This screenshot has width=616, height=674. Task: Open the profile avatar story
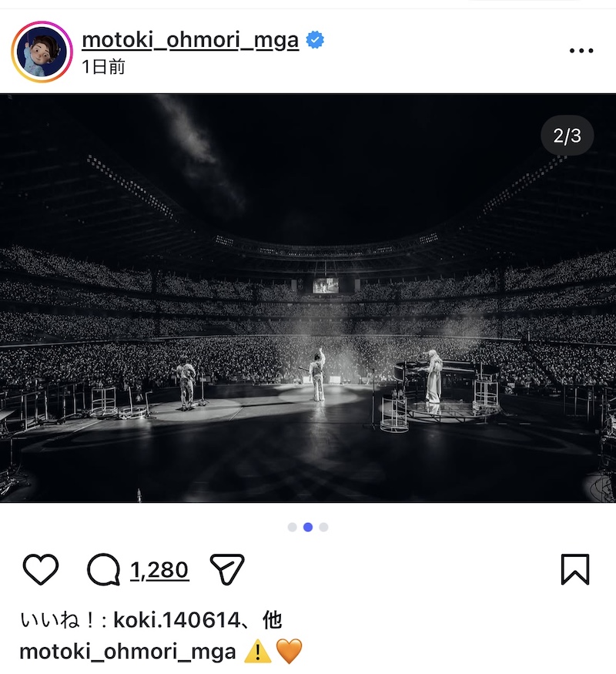point(42,52)
